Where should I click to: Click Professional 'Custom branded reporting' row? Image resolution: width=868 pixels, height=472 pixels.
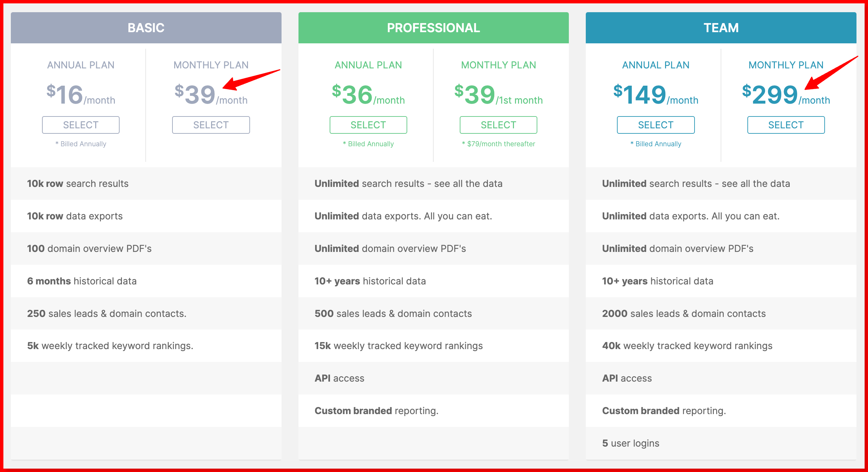click(433, 411)
